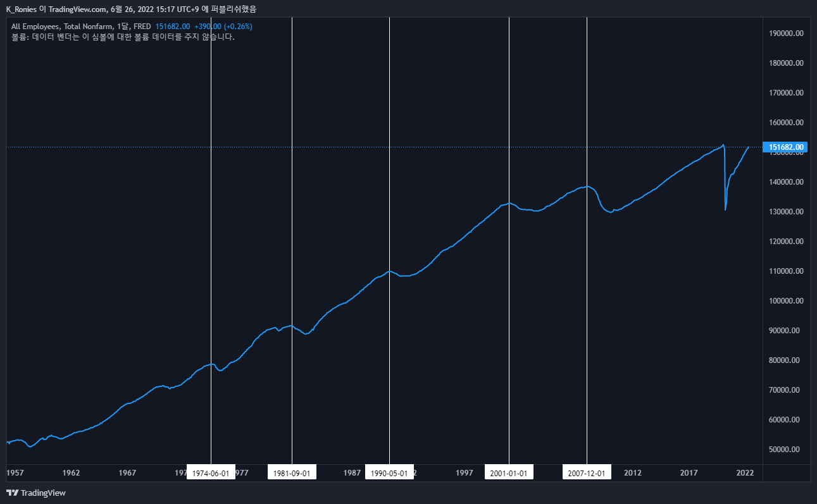Click the 160000.00 price axis label
Screen dimensions: 817x504
point(787,123)
